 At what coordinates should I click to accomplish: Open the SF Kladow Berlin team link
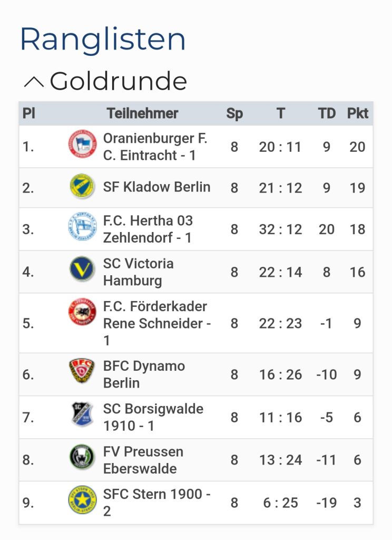(x=156, y=187)
